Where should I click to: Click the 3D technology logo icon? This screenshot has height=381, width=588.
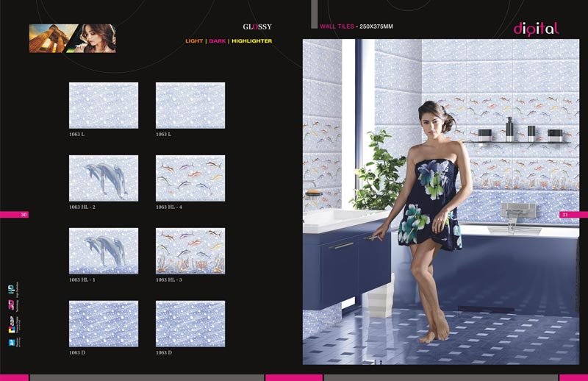12,304
